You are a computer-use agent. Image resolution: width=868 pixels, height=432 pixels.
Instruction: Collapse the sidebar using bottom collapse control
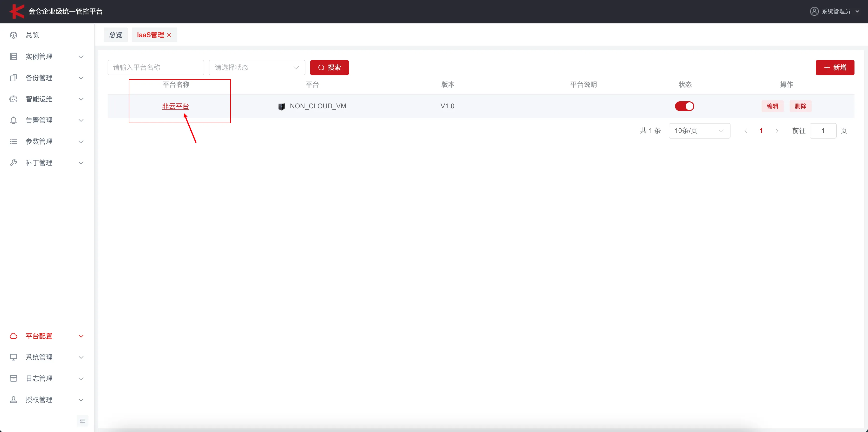pyautogui.click(x=82, y=421)
